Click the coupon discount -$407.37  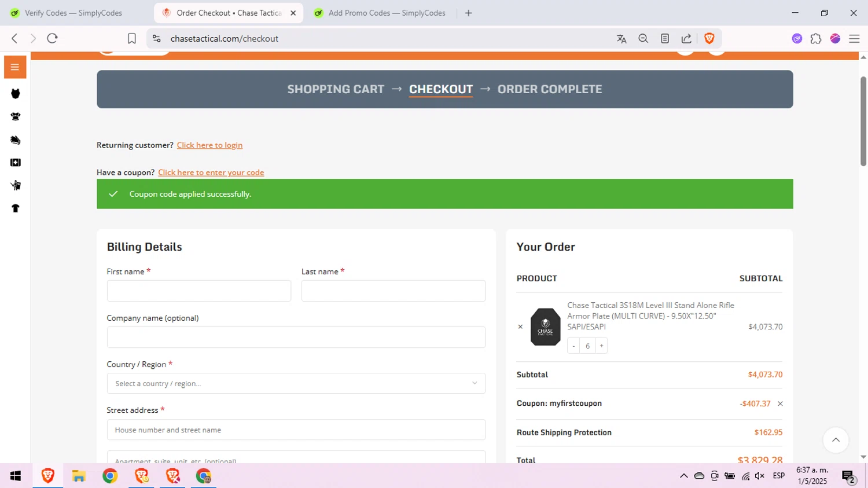pyautogui.click(x=755, y=404)
